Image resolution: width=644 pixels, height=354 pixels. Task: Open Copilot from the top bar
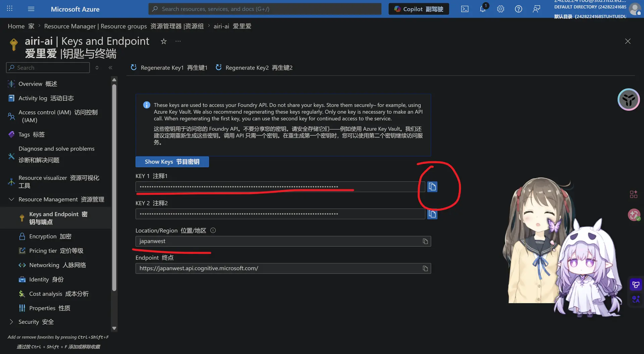click(x=419, y=9)
